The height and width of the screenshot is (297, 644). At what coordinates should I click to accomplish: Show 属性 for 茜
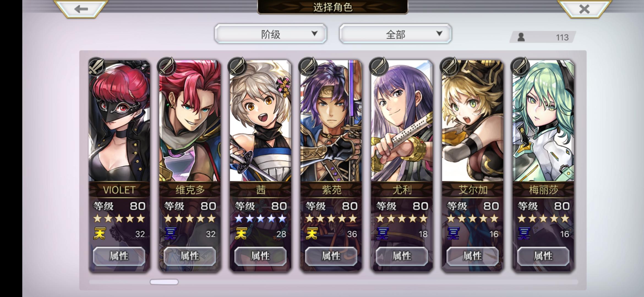[260, 256]
